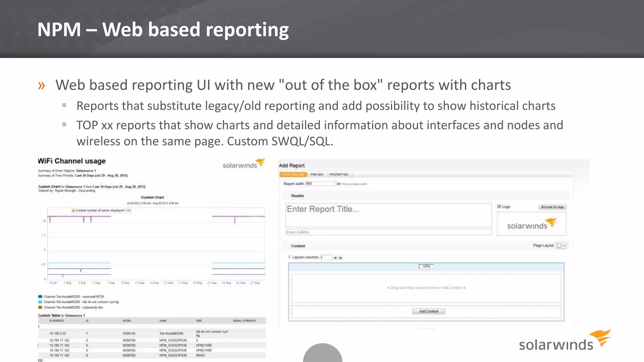Click the 'Header' section label
The image size is (644, 362).
pos(297,195)
